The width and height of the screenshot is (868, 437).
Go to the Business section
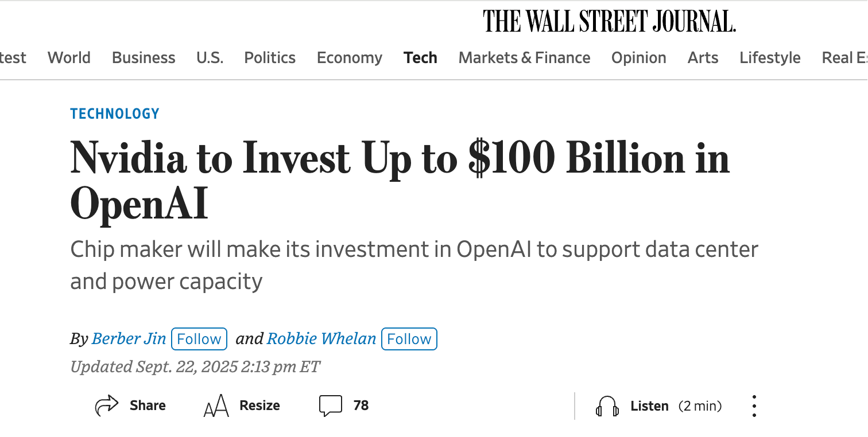(144, 58)
